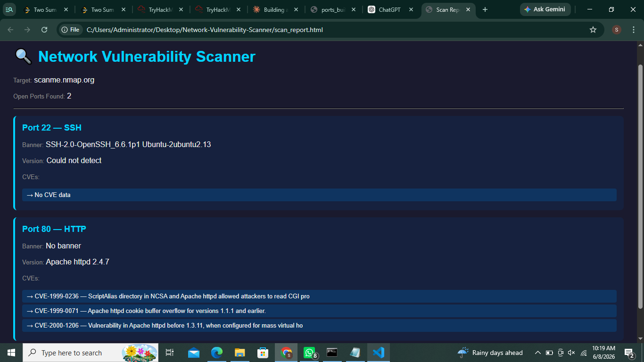Click the target scanme.nmap.org text
644x362 pixels.
[x=64, y=80]
